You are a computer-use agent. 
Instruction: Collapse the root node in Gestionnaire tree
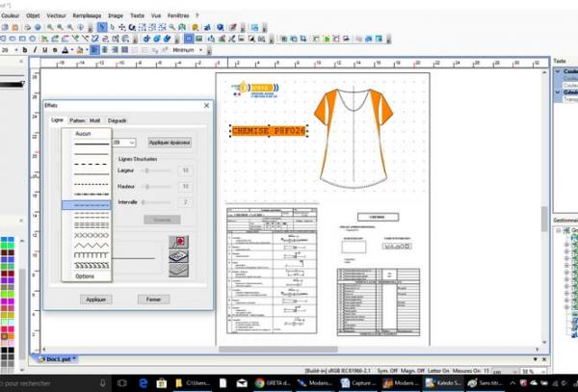(x=559, y=230)
